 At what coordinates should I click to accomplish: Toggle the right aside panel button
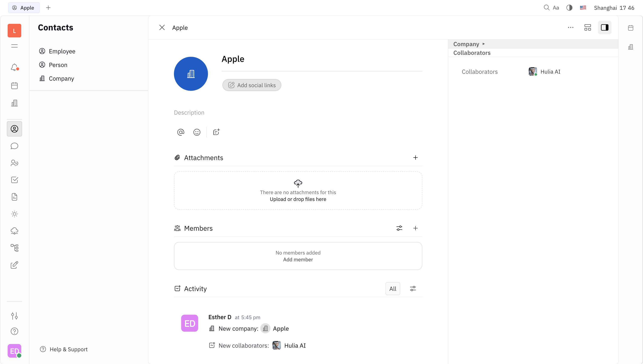click(605, 27)
